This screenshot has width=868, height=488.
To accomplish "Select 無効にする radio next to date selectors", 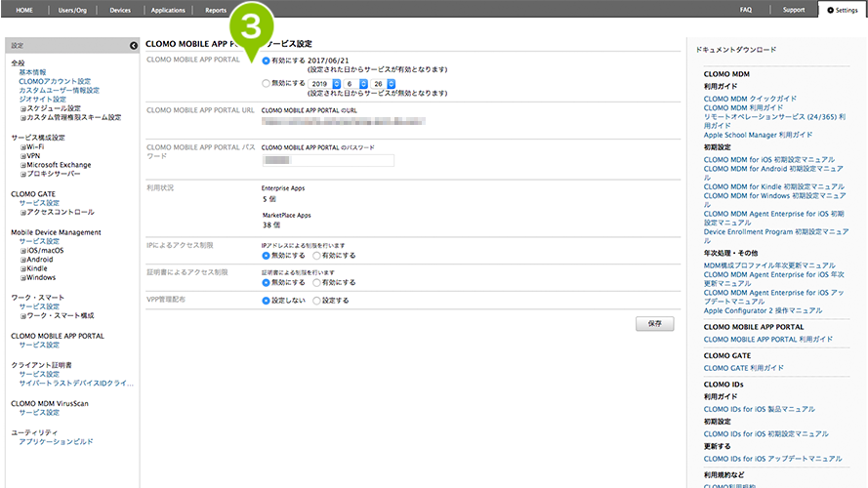I will [266, 84].
